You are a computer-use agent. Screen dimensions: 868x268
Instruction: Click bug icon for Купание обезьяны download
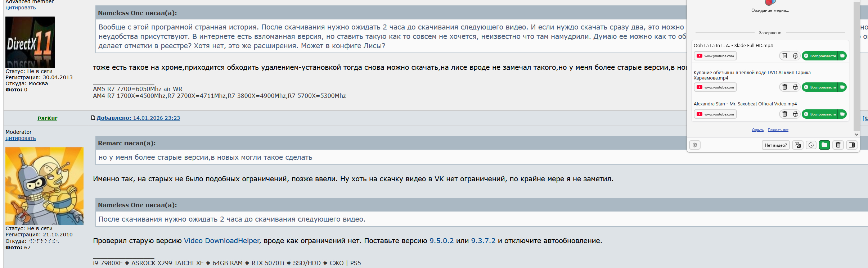click(x=795, y=87)
